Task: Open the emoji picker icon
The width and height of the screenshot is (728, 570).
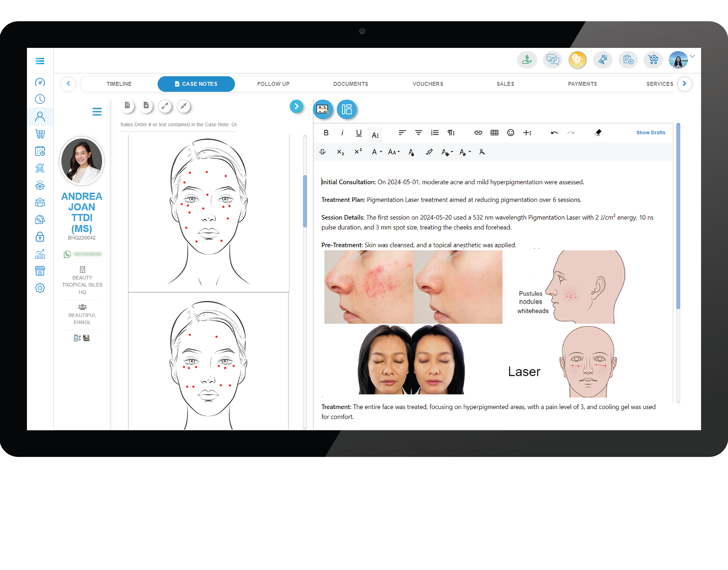Action: click(510, 133)
